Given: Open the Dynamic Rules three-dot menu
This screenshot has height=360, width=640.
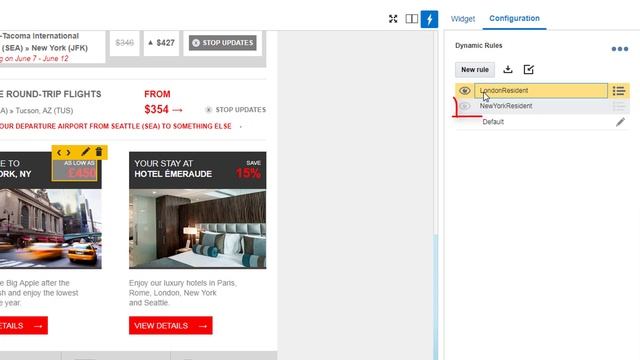Looking at the screenshot, I should click(620, 49).
